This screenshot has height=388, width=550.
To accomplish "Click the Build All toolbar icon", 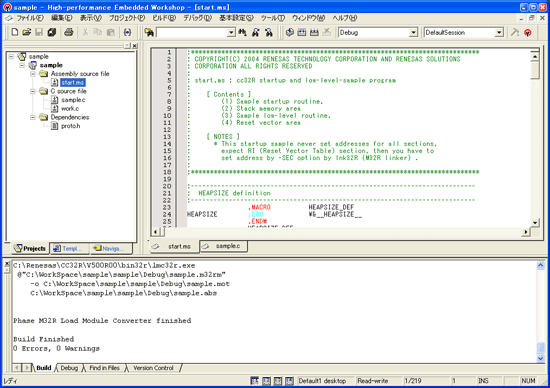I will (x=314, y=32).
